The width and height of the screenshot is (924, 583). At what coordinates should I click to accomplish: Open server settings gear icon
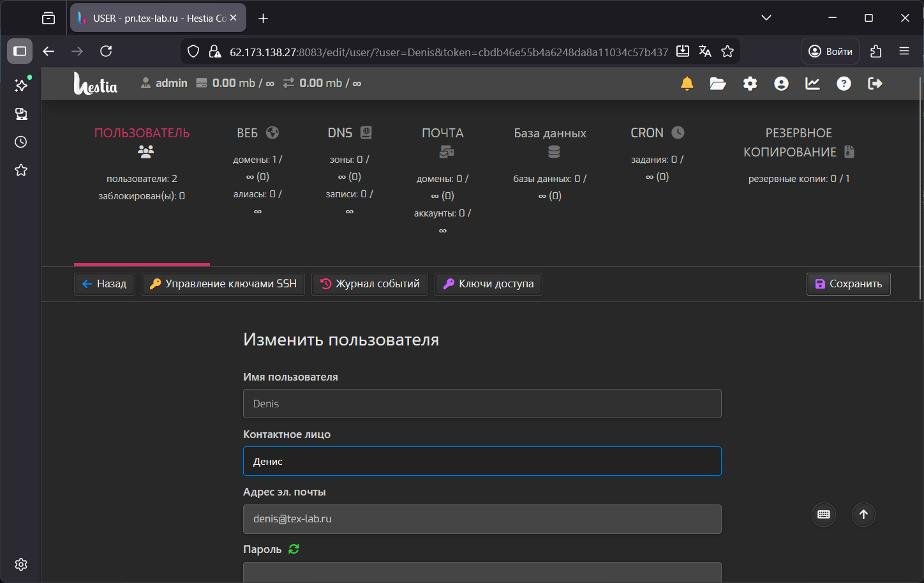pyautogui.click(x=750, y=84)
